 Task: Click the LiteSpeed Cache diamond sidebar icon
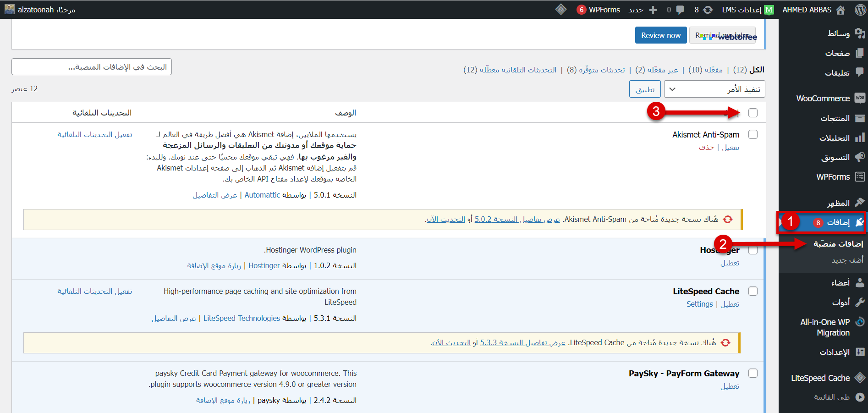860,378
